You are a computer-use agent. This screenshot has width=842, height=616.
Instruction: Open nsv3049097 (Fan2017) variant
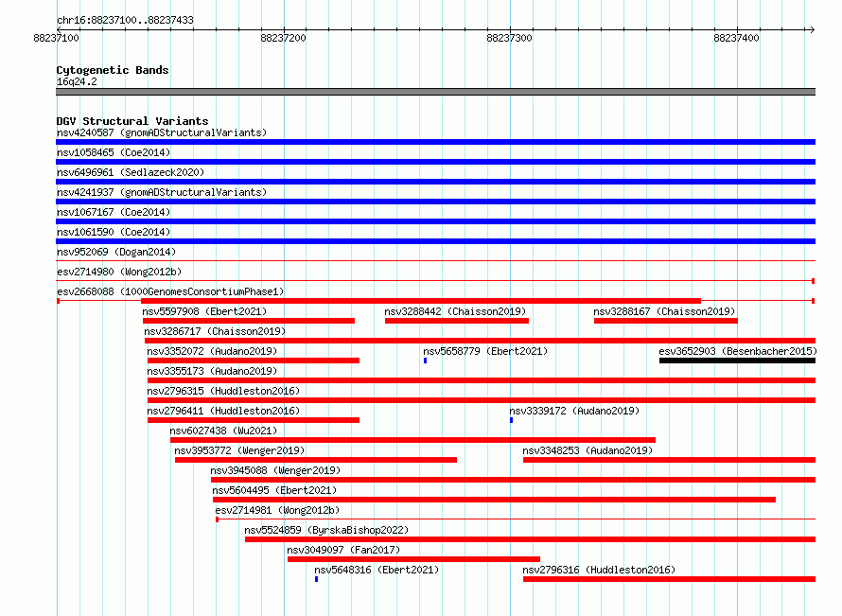(x=343, y=550)
